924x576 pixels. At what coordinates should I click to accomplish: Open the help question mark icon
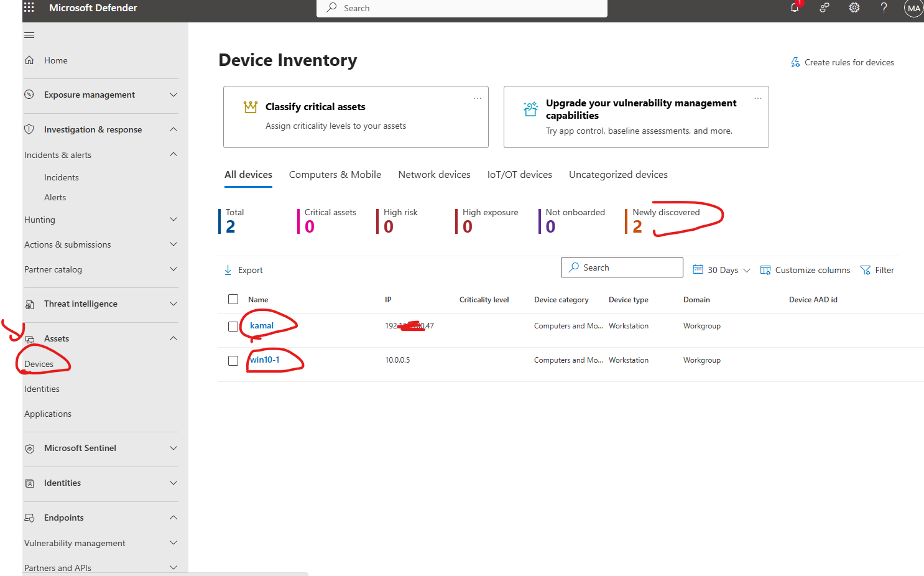[x=884, y=7]
